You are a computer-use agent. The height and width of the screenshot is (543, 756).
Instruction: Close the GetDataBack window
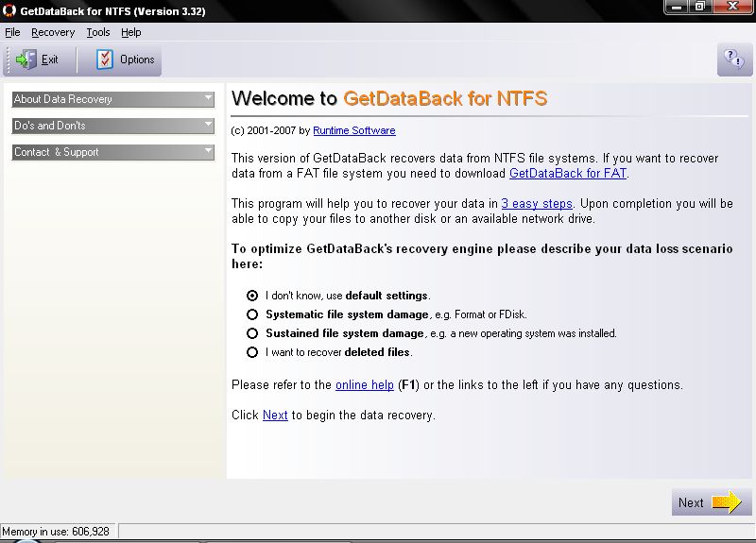pos(733,7)
